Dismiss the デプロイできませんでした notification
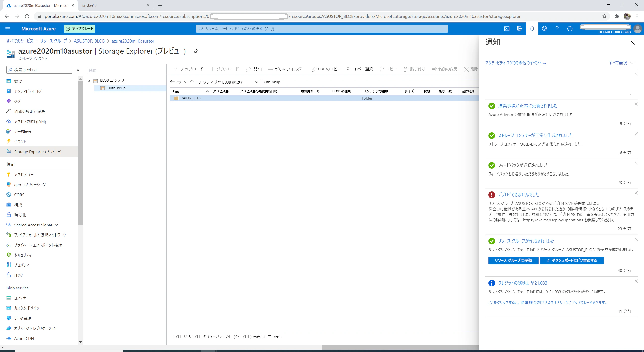The width and height of the screenshot is (644, 352). 636,193
